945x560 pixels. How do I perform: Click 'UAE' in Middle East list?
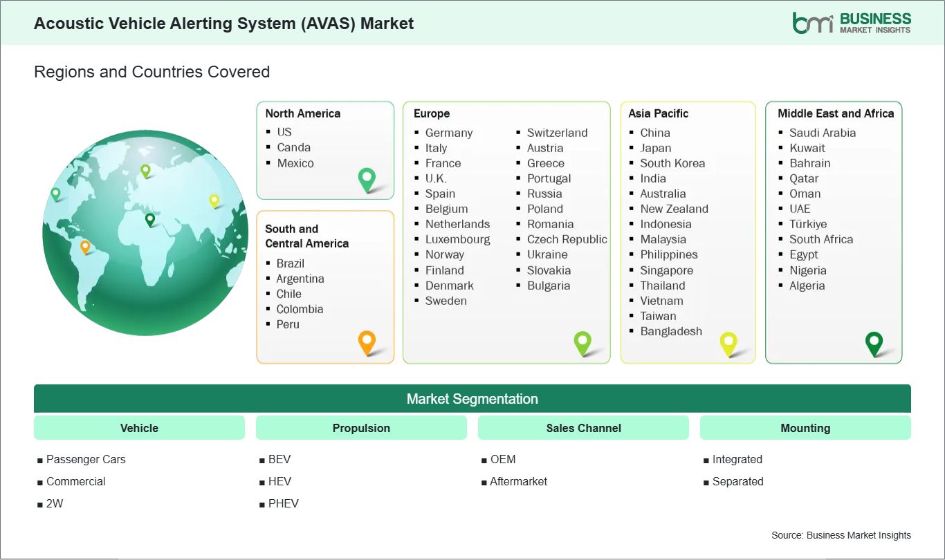tap(800, 209)
